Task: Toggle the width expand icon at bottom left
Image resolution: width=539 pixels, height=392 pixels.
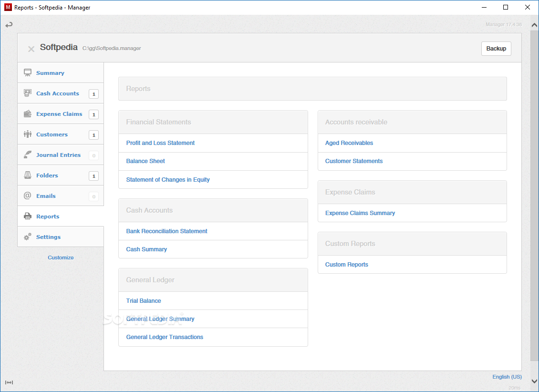Action: [x=9, y=382]
